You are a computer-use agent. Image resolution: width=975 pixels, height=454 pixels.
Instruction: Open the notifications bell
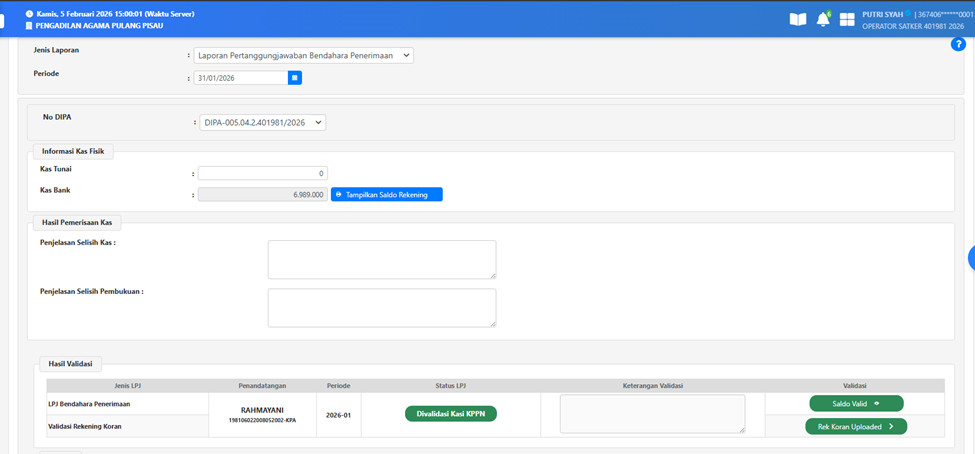[x=823, y=19]
